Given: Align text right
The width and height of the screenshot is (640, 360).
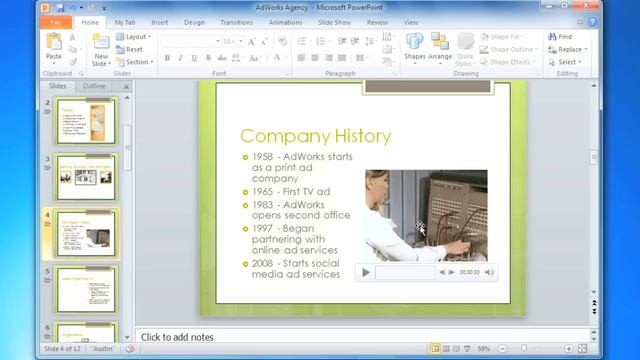Looking at the screenshot, I should [x=328, y=58].
